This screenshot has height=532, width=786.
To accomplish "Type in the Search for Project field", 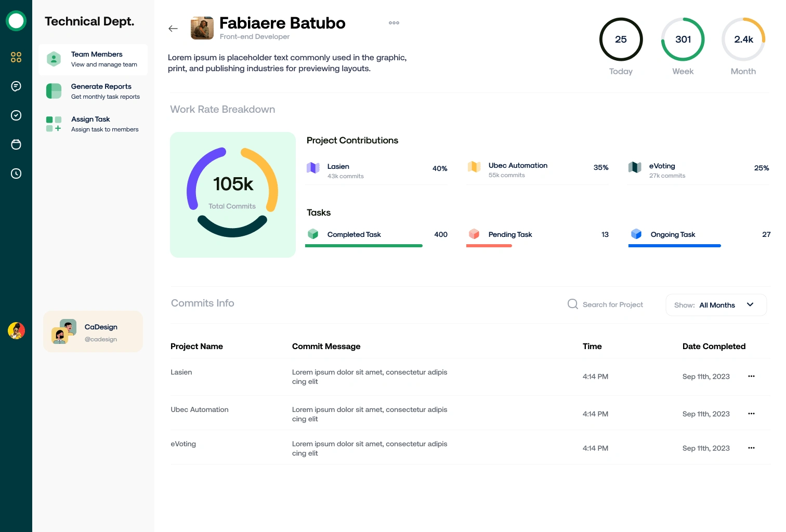I will 612,305.
